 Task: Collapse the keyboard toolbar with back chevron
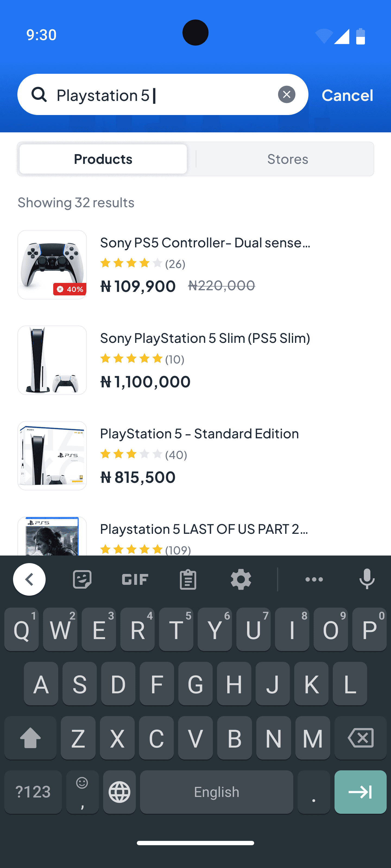click(x=29, y=579)
